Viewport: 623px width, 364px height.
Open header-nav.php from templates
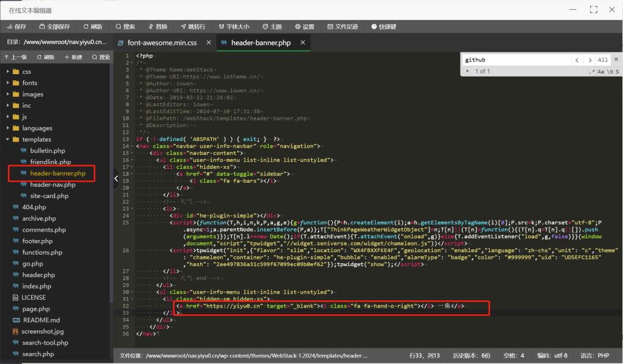coord(52,185)
